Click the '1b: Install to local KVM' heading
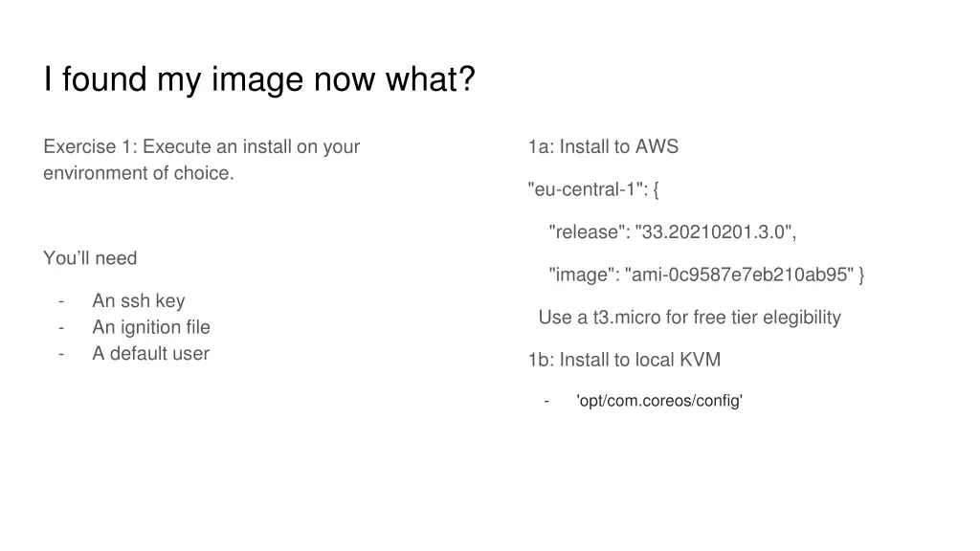The image size is (980, 551). pos(624,360)
